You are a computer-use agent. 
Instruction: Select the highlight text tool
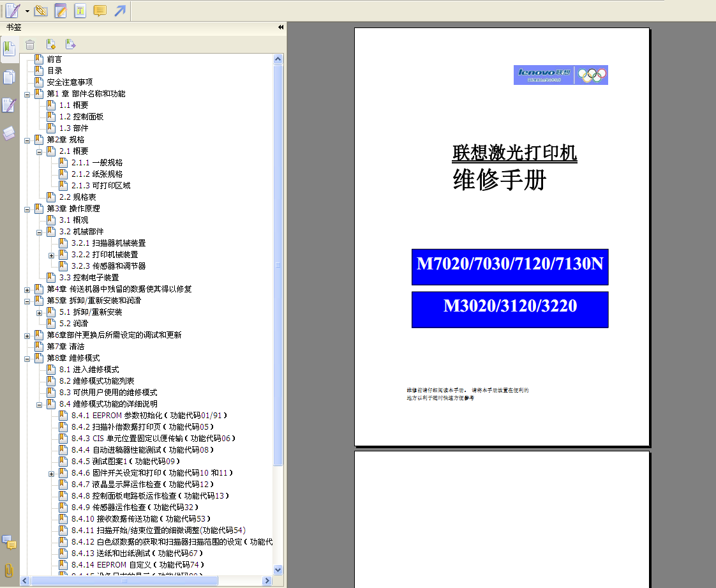coord(61,10)
